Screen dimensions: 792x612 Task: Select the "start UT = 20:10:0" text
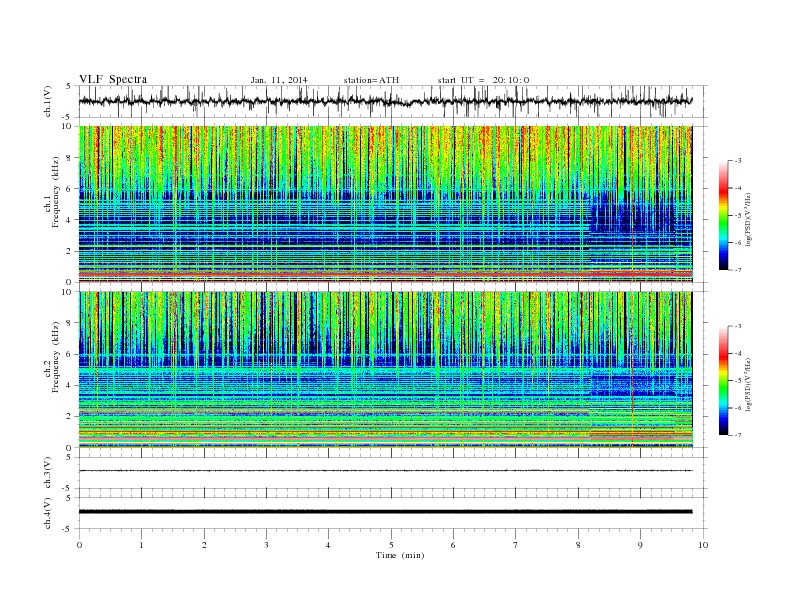pyautogui.click(x=483, y=80)
